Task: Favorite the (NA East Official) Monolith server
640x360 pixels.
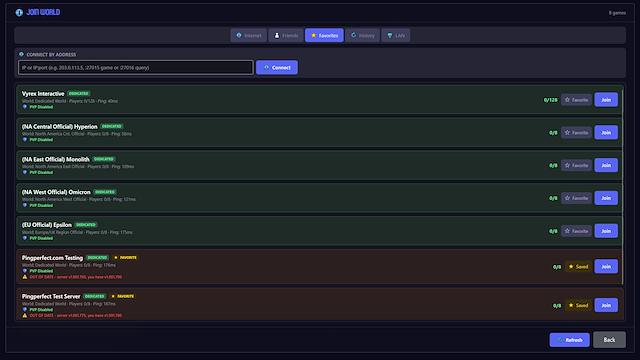Action: [576, 165]
